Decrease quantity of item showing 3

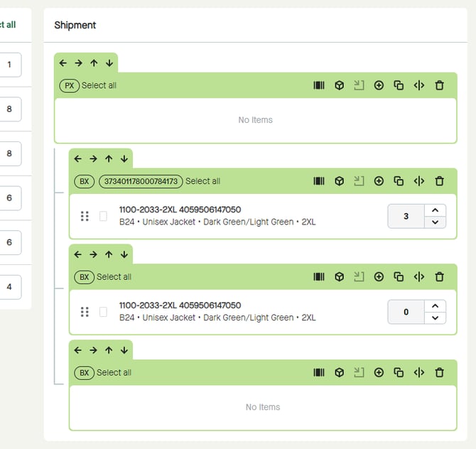click(435, 222)
